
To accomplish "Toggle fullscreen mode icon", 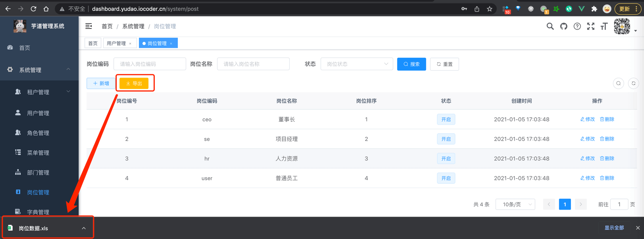I will pos(590,26).
